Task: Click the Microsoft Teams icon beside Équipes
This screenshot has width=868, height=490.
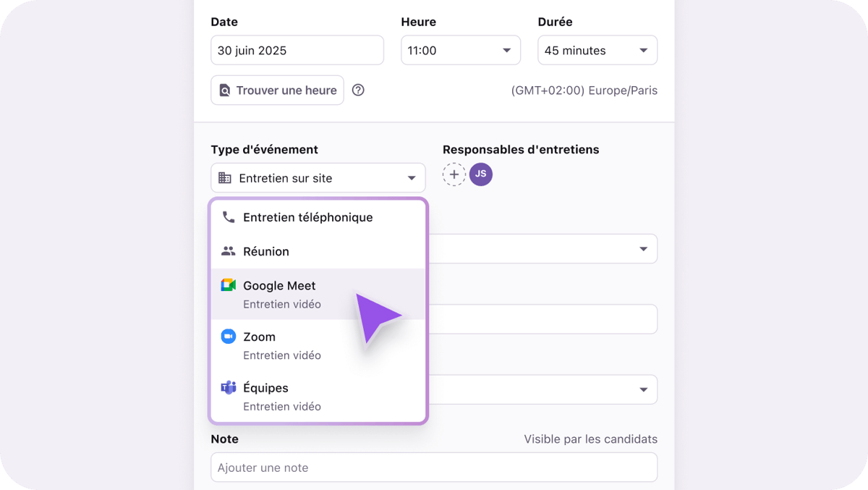Action: pyautogui.click(x=228, y=387)
